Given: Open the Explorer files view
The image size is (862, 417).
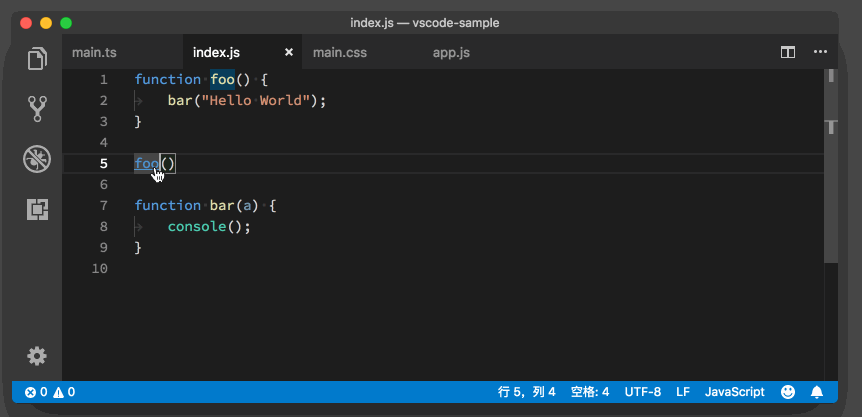Looking at the screenshot, I should coord(38,58).
